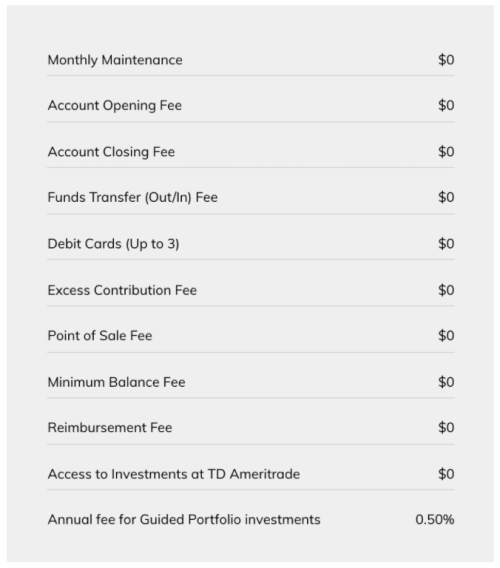Click Annual fee for Guided Portfolio investments
This screenshot has height=568, width=500.
(184, 520)
